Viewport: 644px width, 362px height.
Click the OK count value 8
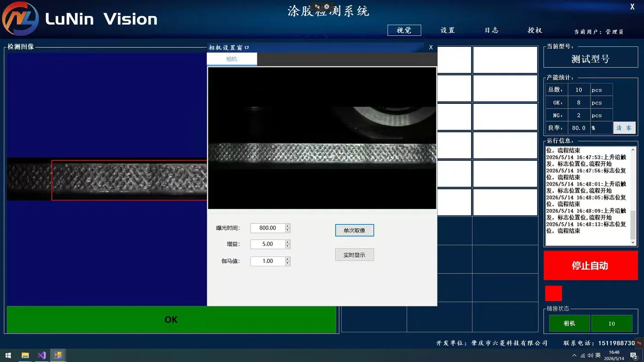579,102
